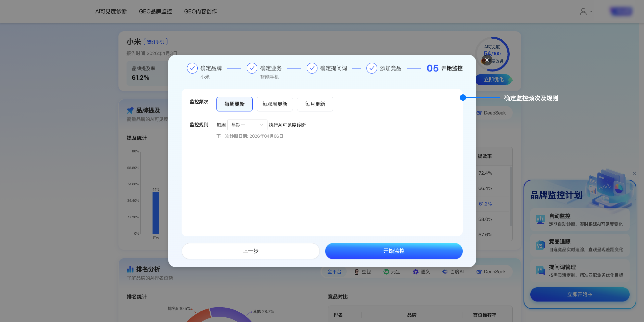Select 每月更新 monitoring frequency
Image resolution: width=644 pixels, height=322 pixels.
(x=315, y=104)
